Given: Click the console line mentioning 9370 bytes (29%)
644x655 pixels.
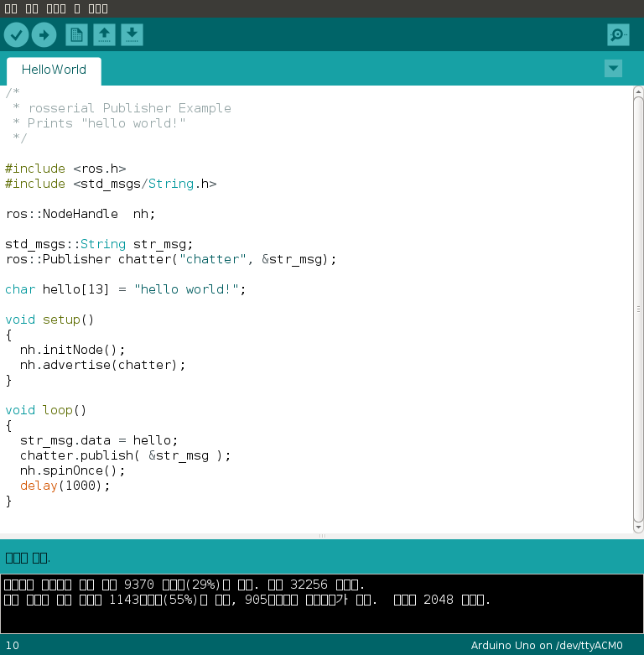Looking at the screenshot, I should pyautogui.click(x=184, y=585).
